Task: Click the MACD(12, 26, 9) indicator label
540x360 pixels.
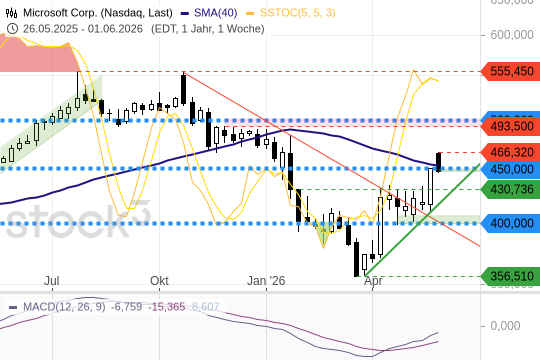Action: coord(64,307)
